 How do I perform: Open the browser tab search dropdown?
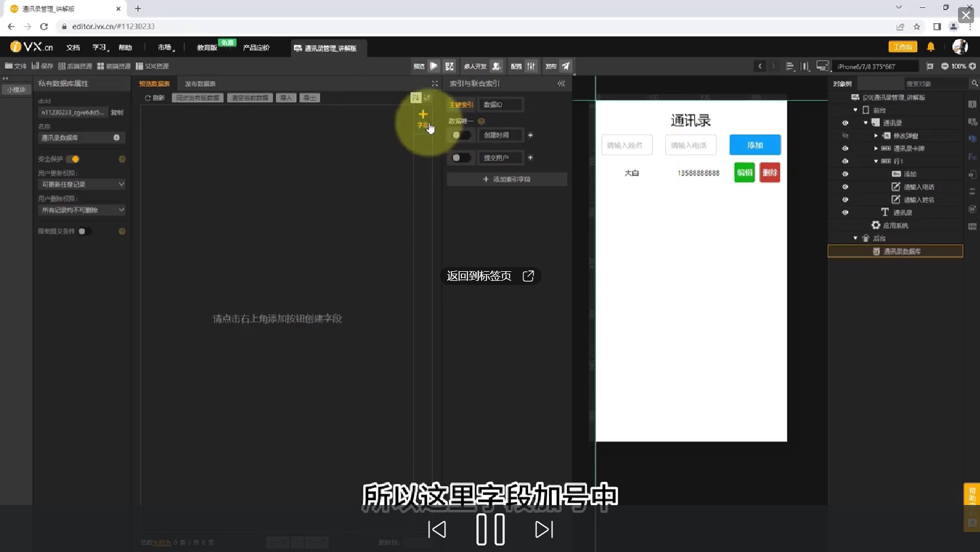(x=899, y=8)
